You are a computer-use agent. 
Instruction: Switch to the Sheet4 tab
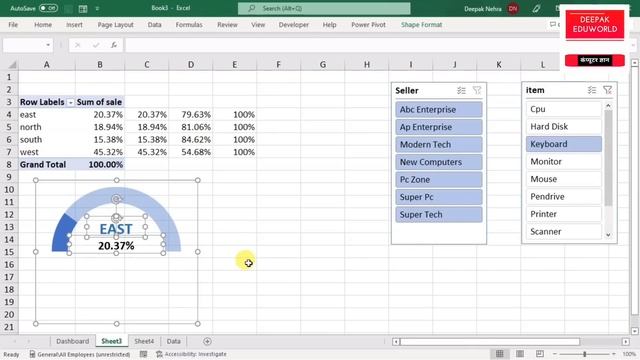pos(144,341)
